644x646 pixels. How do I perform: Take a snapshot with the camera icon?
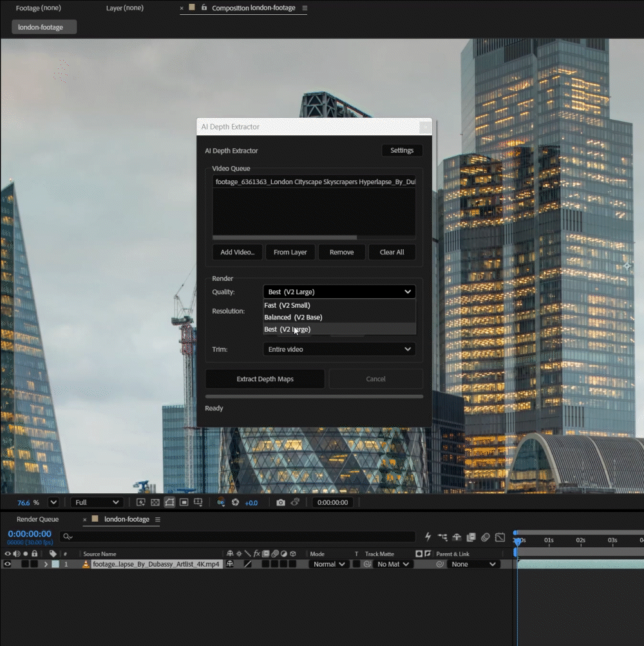pyautogui.click(x=281, y=502)
